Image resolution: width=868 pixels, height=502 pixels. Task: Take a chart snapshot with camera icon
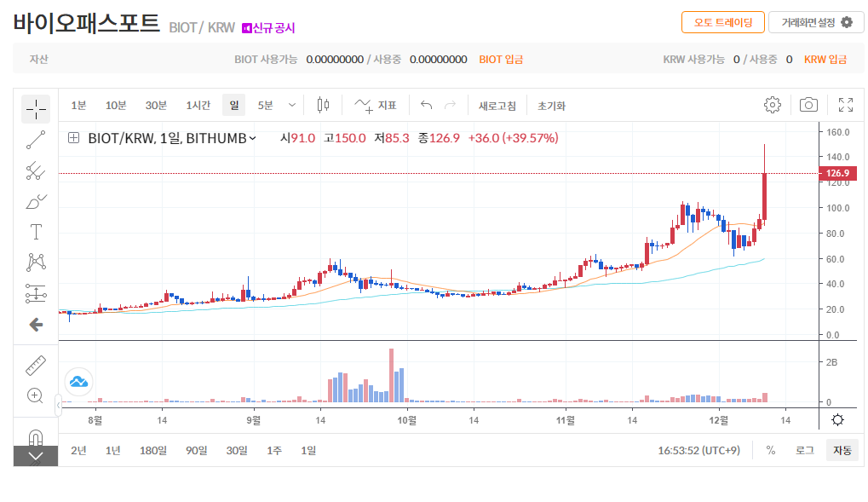808,105
